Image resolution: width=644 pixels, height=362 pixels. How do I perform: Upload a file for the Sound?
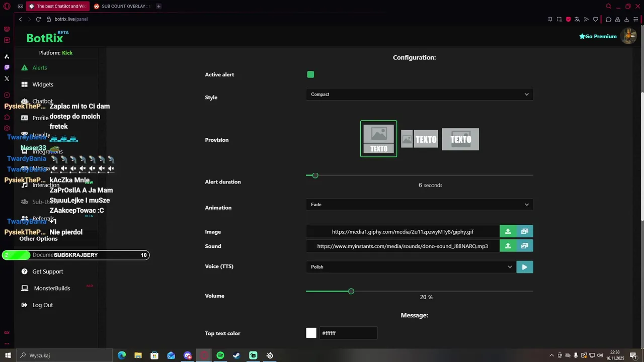508,246
